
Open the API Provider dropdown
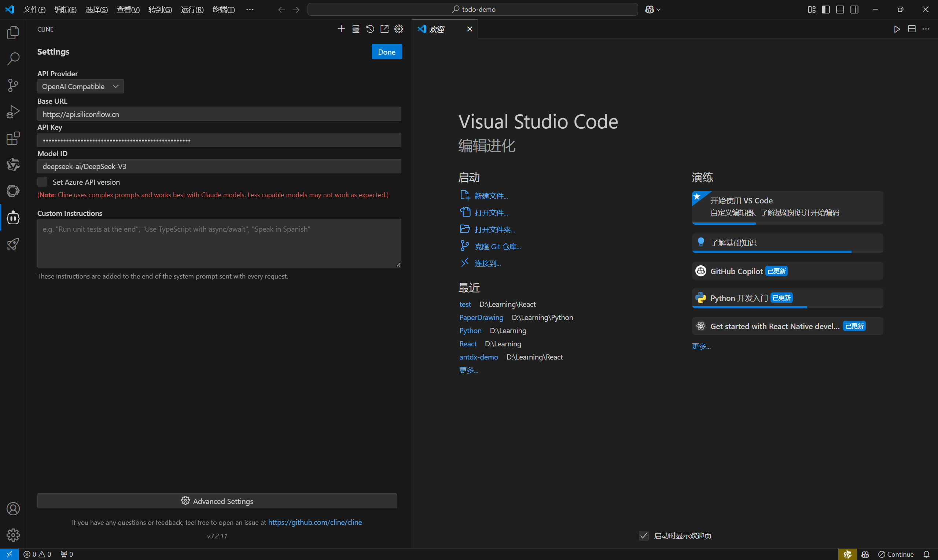coord(80,86)
